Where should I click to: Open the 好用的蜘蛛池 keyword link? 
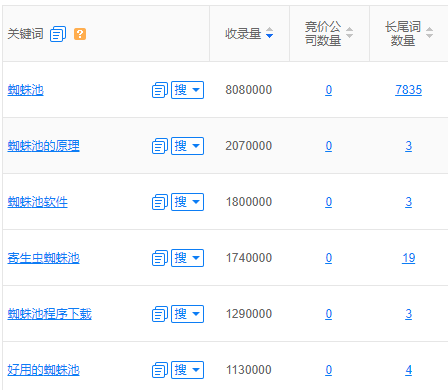(x=44, y=370)
